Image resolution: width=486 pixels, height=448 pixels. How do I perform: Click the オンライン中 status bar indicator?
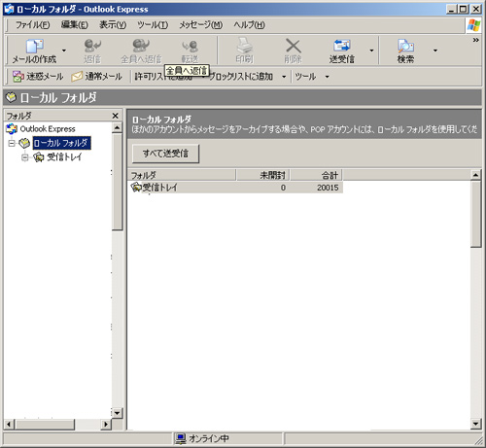203,438
